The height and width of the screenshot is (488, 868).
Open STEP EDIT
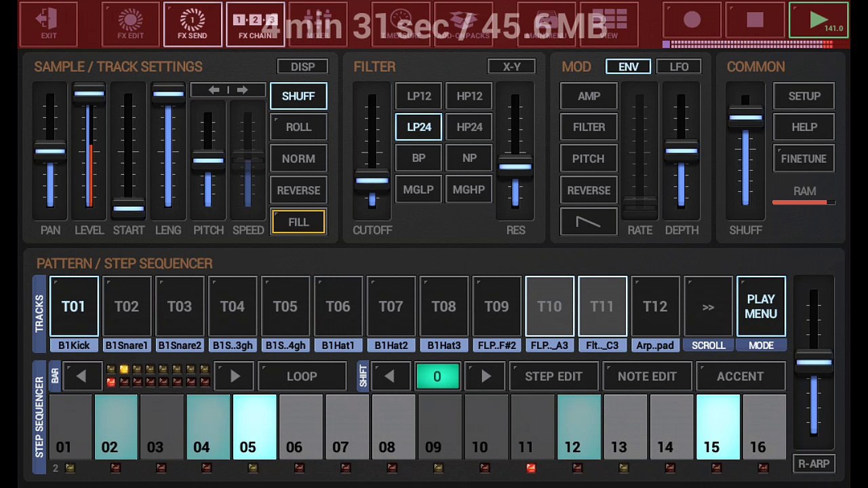tap(553, 376)
